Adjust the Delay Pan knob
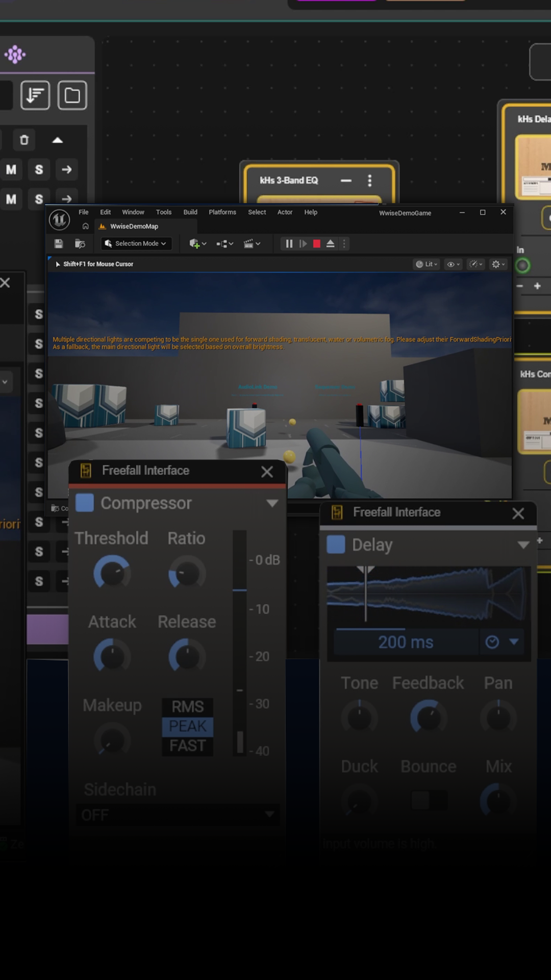The height and width of the screenshot is (980, 551). 498,718
